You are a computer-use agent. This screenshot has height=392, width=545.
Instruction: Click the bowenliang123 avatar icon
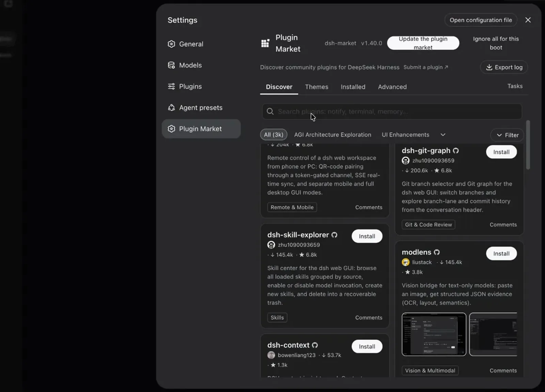271,355
